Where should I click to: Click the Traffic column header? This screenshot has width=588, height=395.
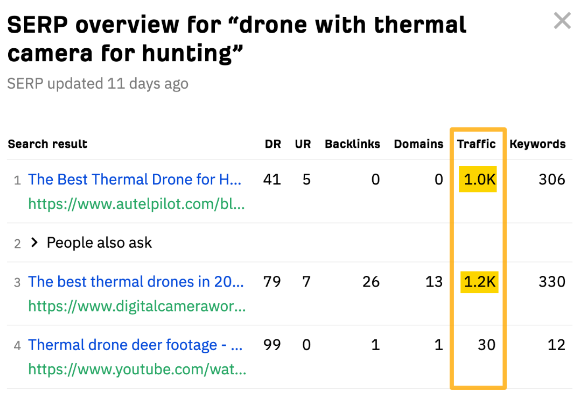tap(476, 144)
